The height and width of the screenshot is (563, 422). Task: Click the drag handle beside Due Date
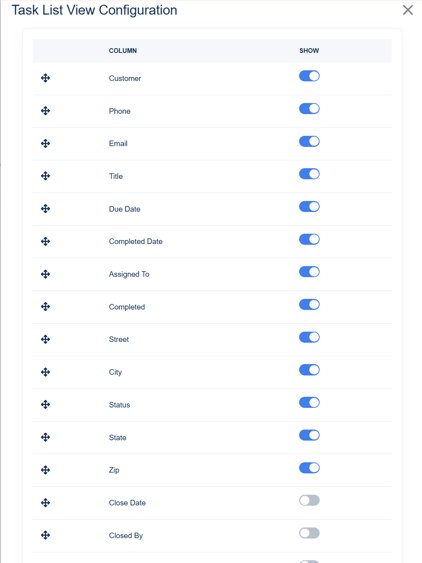point(45,209)
